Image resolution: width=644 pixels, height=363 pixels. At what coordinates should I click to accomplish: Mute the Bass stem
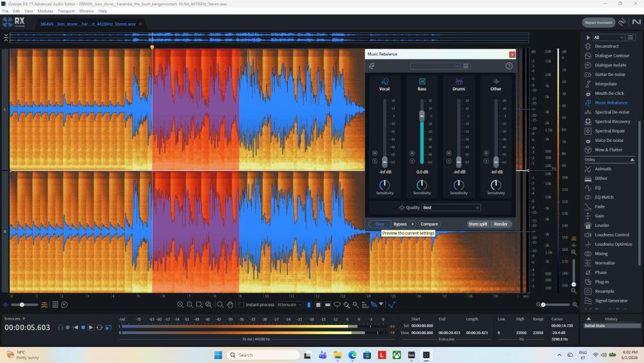[412, 153]
